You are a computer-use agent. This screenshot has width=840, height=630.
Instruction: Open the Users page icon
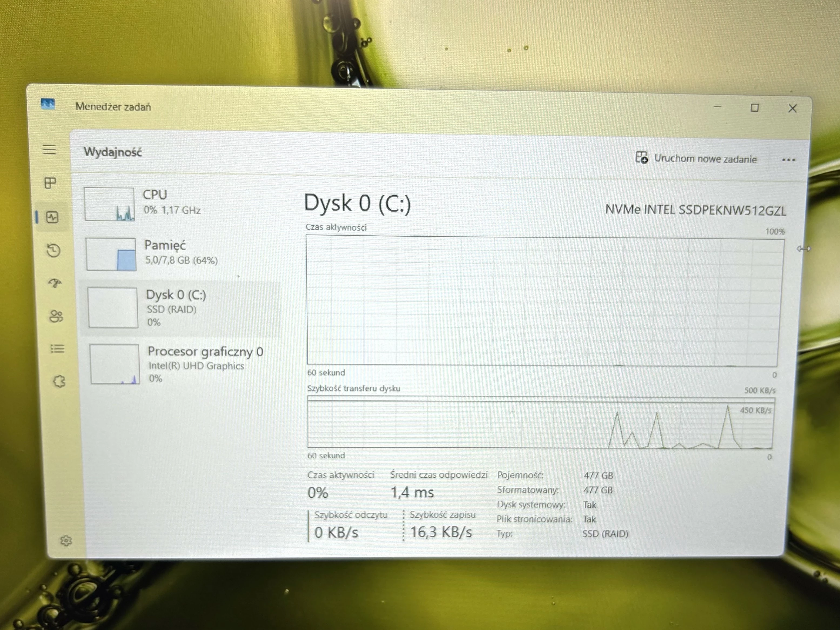pyautogui.click(x=56, y=316)
